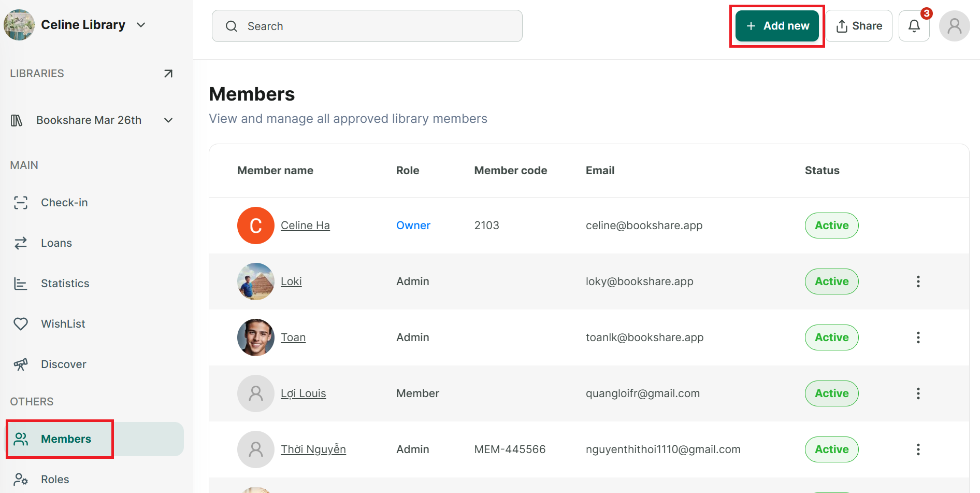980x493 pixels.
Task: Open the more options menu for Loki
Action: point(918,281)
